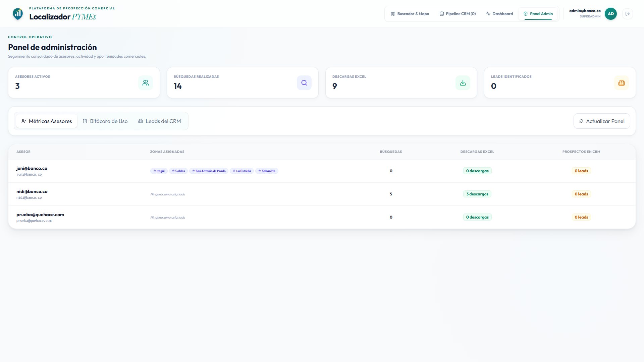This screenshot has height=362, width=644.
Task: Click the Leads Identificados building icon
Action: (622, 83)
